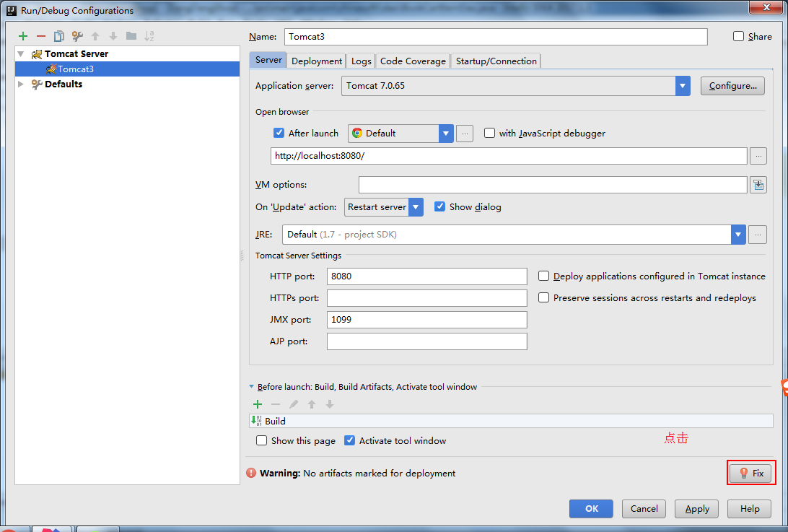Click the browse button next to the browser dropdown

(x=465, y=134)
